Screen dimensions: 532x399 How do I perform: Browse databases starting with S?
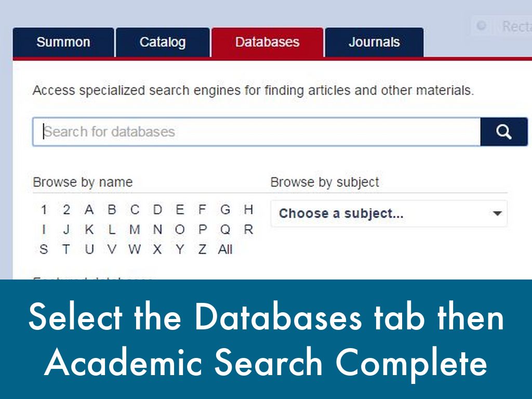[44, 250]
